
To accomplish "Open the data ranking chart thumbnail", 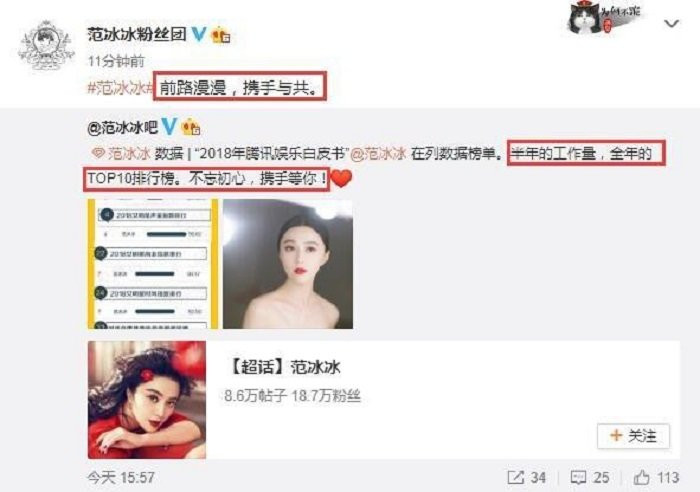I will click(153, 264).
